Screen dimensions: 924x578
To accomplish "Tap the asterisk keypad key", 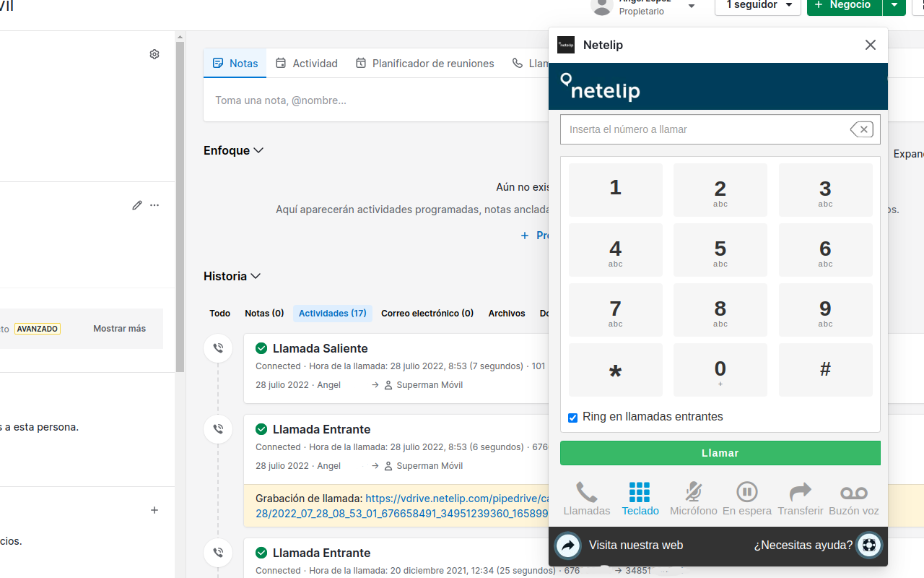I will click(616, 370).
